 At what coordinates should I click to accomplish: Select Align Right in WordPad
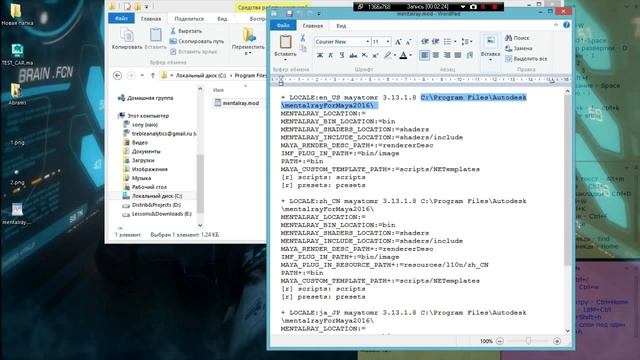(447, 55)
